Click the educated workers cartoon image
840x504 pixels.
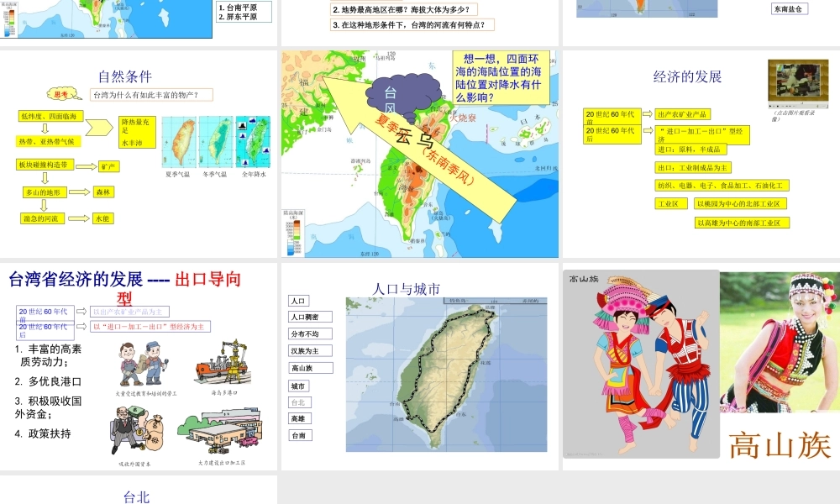point(144,365)
